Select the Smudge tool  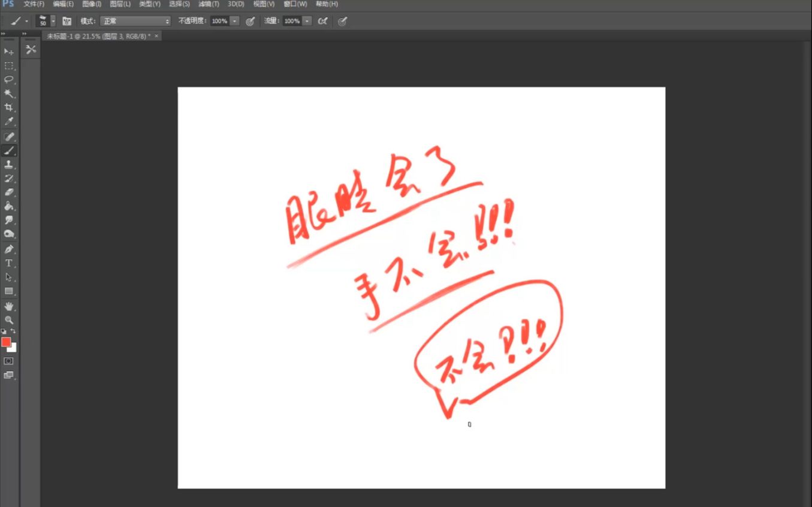click(x=9, y=221)
